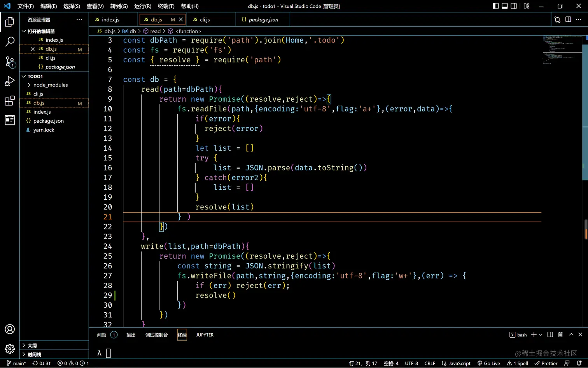
Task: Switch to index.js editor tab
Action: (114, 19)
